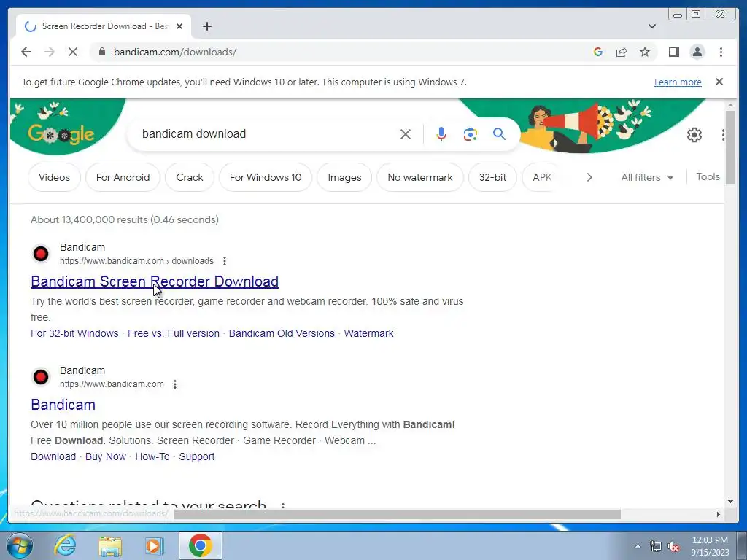This screenshot has height=560, width=747.
Task: Open the tab search dropdown arrow
Action: [x=651, y=26]
